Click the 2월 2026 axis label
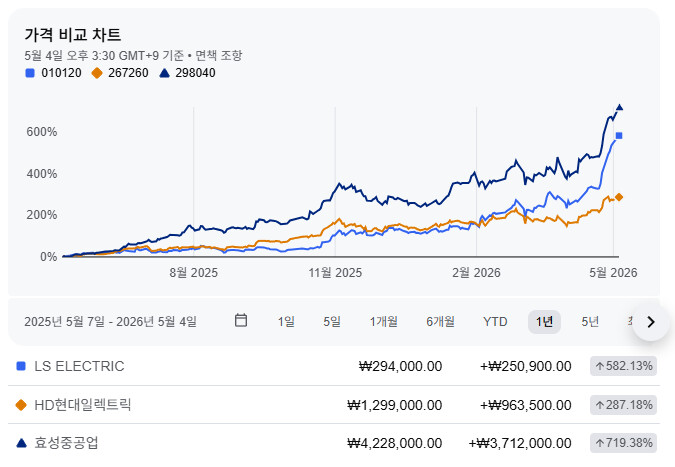Screen dimensions: 675x467 click(x=476, y=273)
